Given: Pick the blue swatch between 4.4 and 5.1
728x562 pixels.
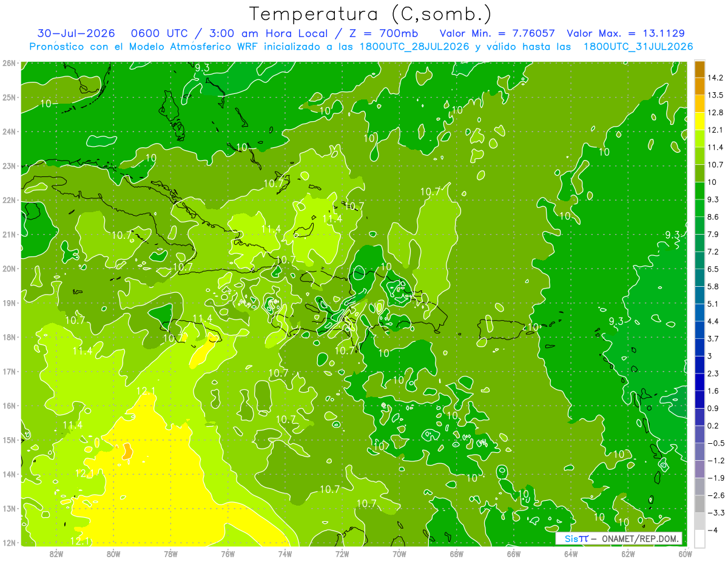Looking at the screenshot, I should click(x=699, y=313).
